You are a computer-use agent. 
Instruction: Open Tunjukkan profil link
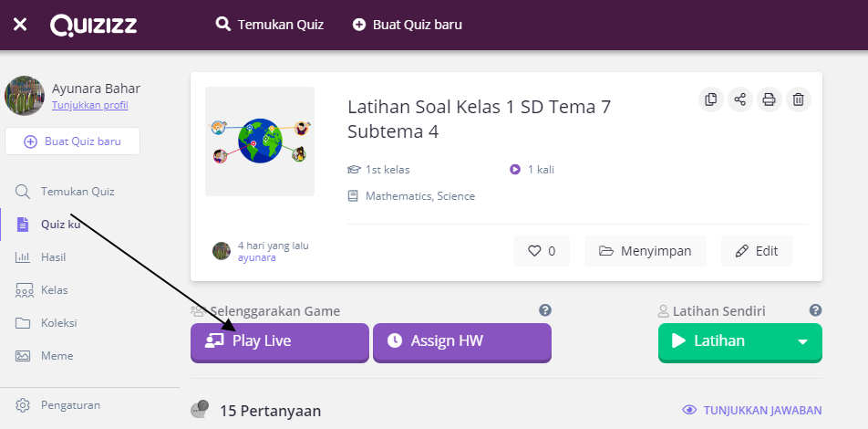pyautogui.click(x=90, y=105)
